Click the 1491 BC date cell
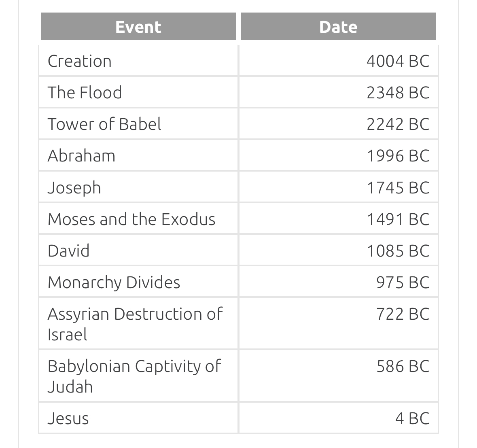Viewport: 477px width, 448px height. click(x=338, y=219)
